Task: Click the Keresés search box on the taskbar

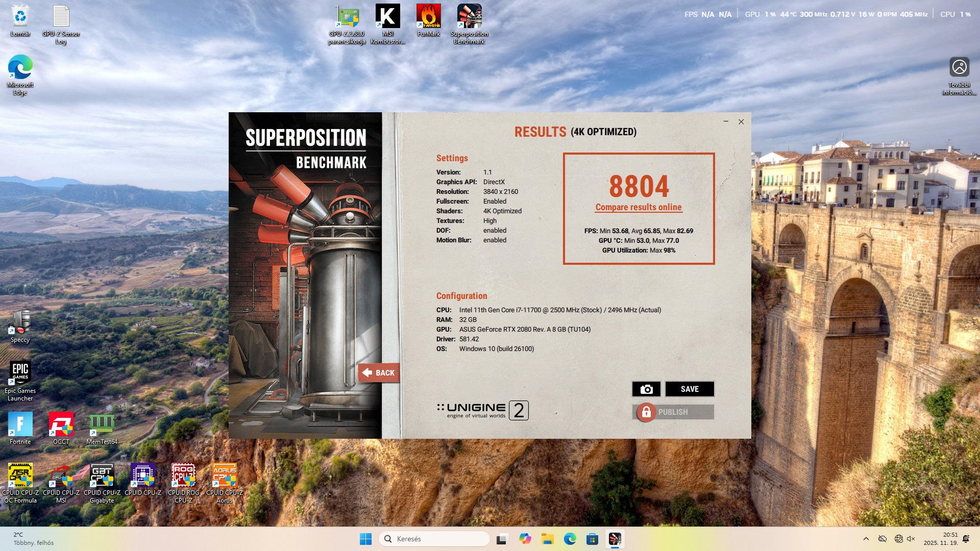Action: point(434,539)
